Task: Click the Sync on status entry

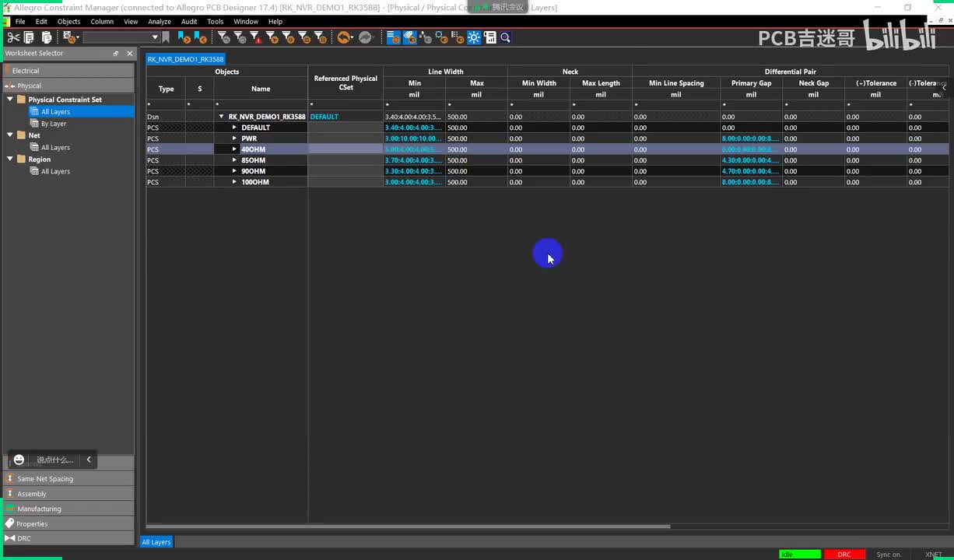Action: (889, 555)
